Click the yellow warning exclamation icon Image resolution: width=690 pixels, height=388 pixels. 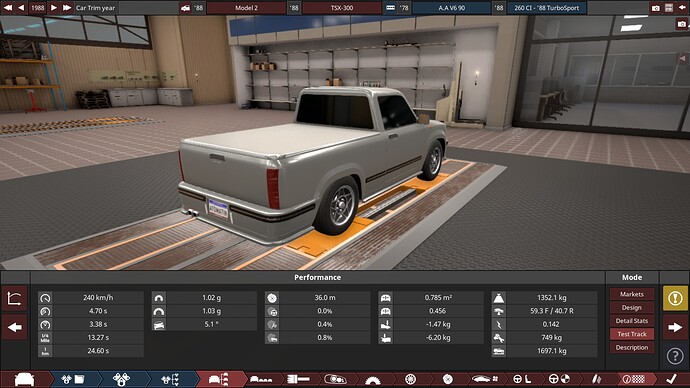coord(675,299)
